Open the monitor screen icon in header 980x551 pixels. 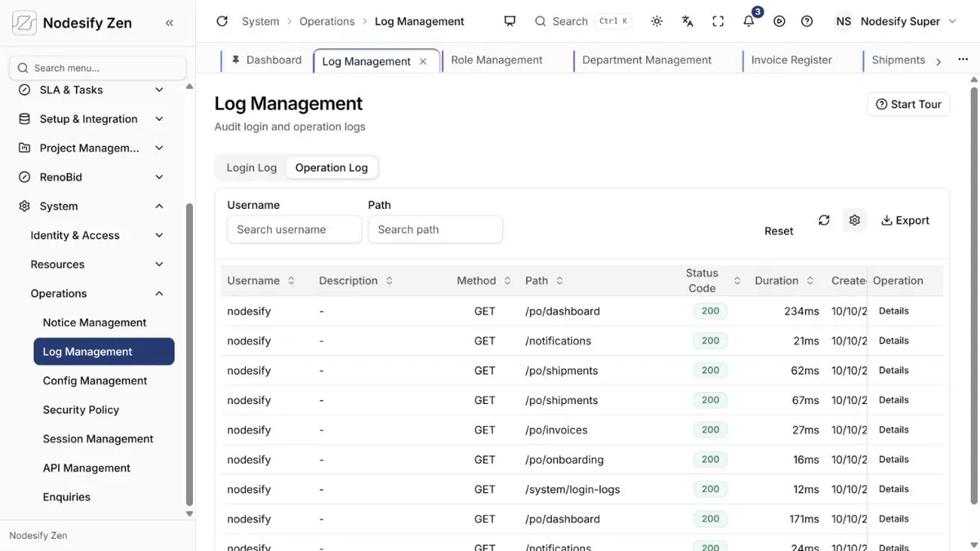(x=510, y=21)
